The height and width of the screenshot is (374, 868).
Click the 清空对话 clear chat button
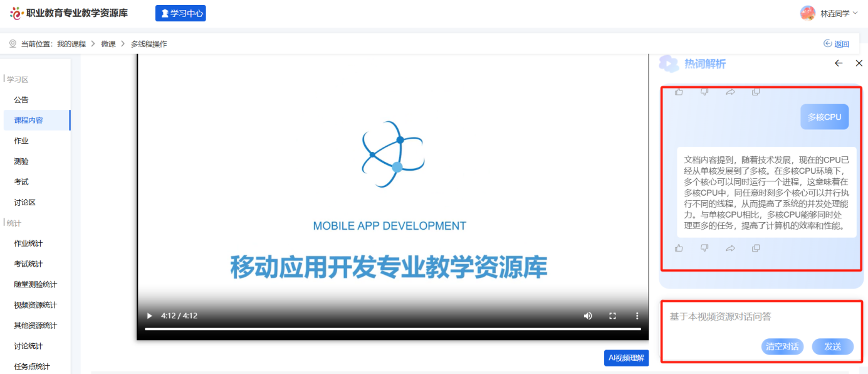(x=782, y=346)
